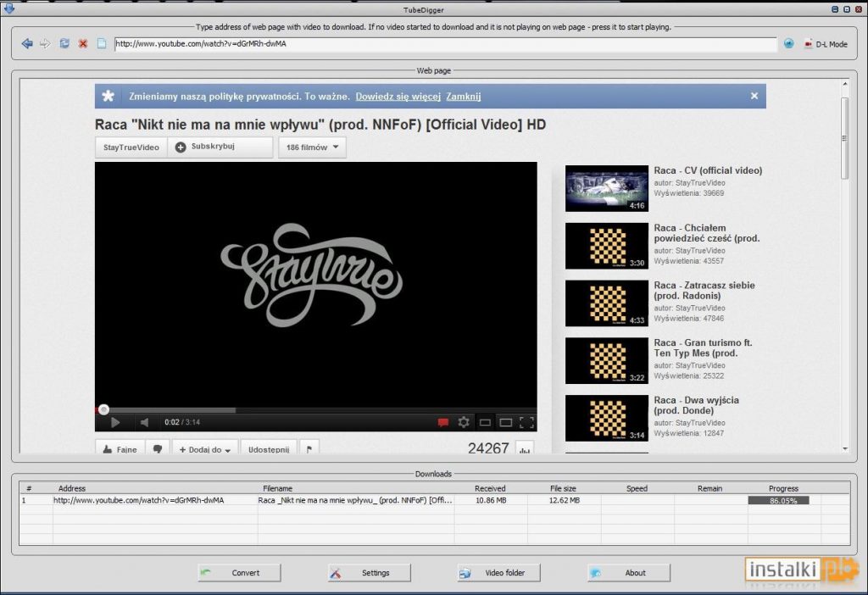The image size is (868, 595).
Task: Show video statistics chart icon
Action: point(524,449)
